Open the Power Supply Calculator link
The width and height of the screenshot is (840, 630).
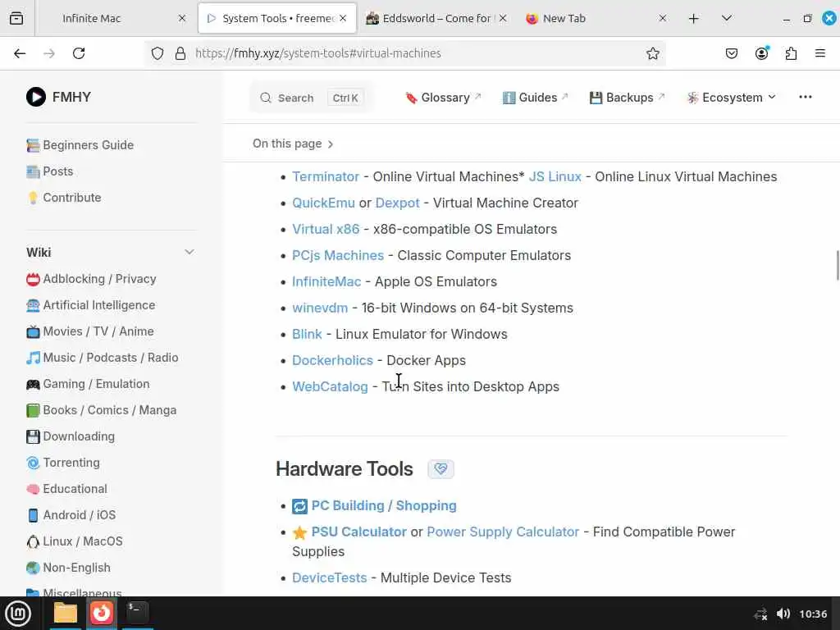(x=503, y=532)
